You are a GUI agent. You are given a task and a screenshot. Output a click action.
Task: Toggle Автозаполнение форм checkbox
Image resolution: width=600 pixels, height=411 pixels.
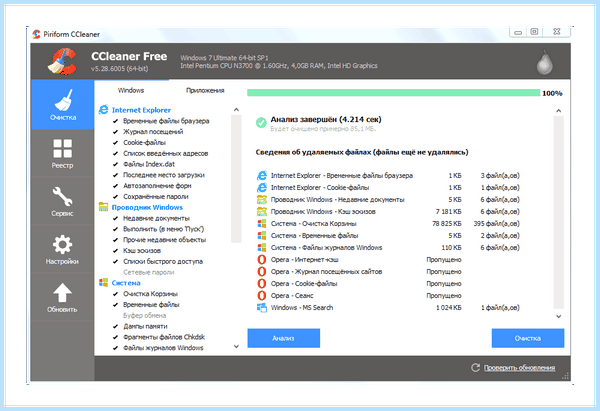click(116, 186)
